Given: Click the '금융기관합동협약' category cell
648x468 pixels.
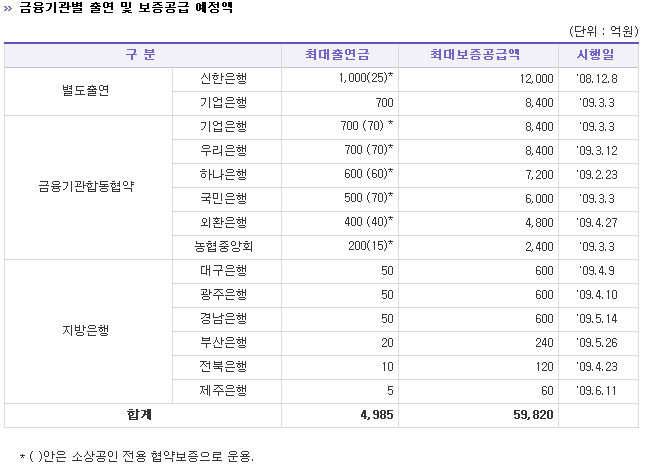Looking at the screenshot, I should tap(86, 186).
